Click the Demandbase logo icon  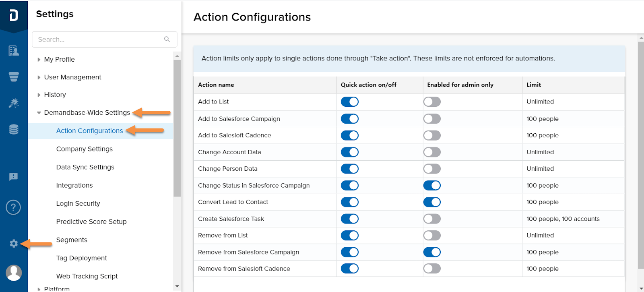[14, 15]
